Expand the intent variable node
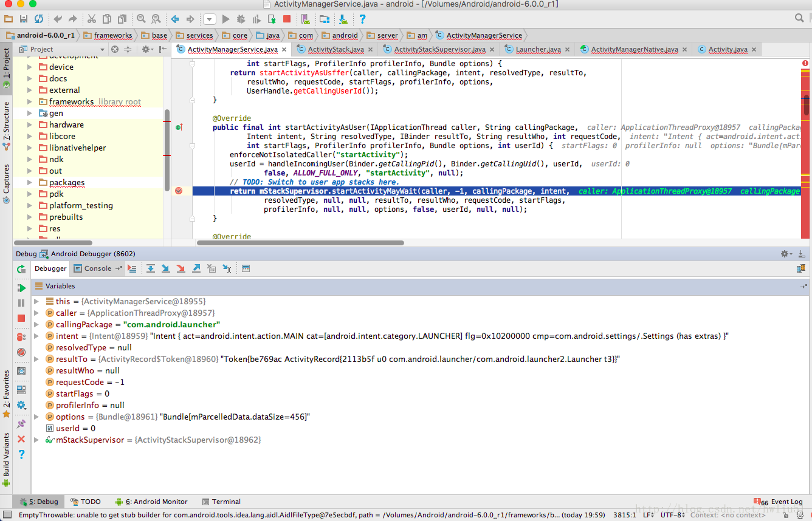 tap(36, 336)
